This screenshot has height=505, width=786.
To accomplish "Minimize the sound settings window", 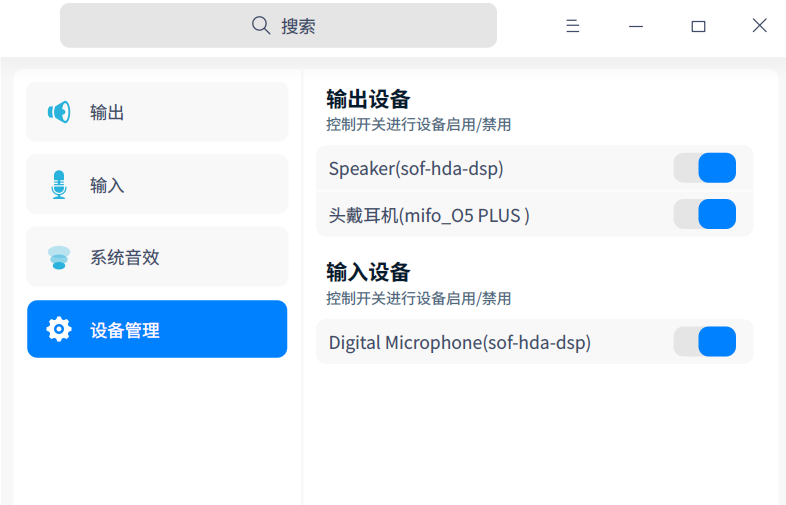I will tap(636, 26).
